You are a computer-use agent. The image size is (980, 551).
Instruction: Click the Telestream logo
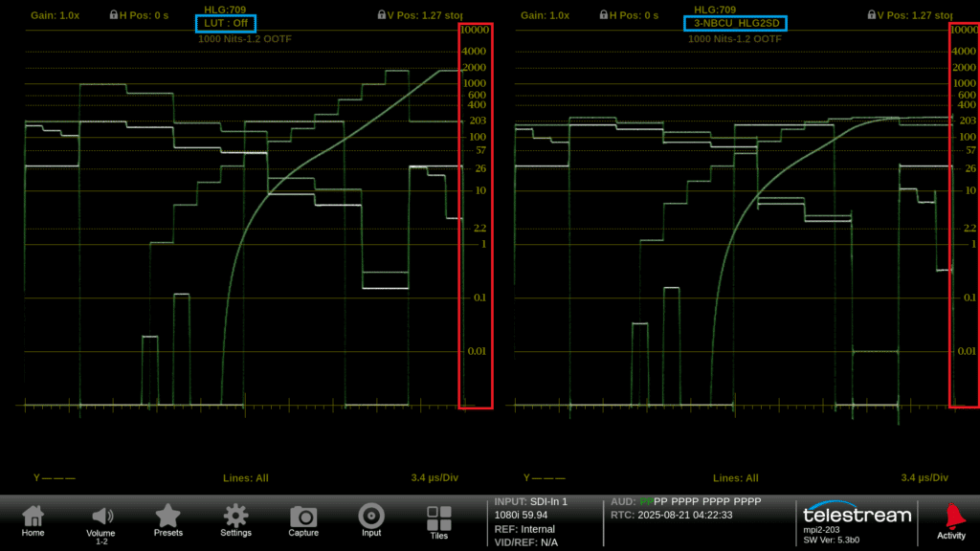point(857,515)
